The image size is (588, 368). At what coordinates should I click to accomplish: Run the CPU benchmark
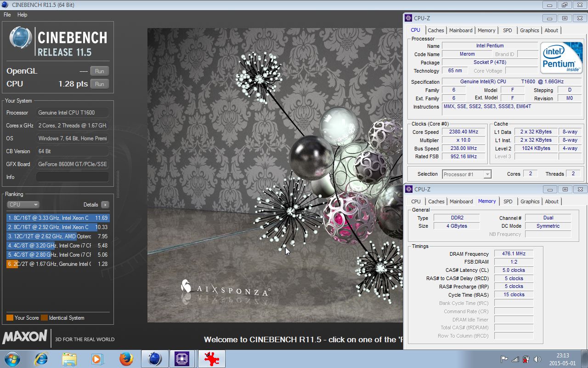(100, 84)
